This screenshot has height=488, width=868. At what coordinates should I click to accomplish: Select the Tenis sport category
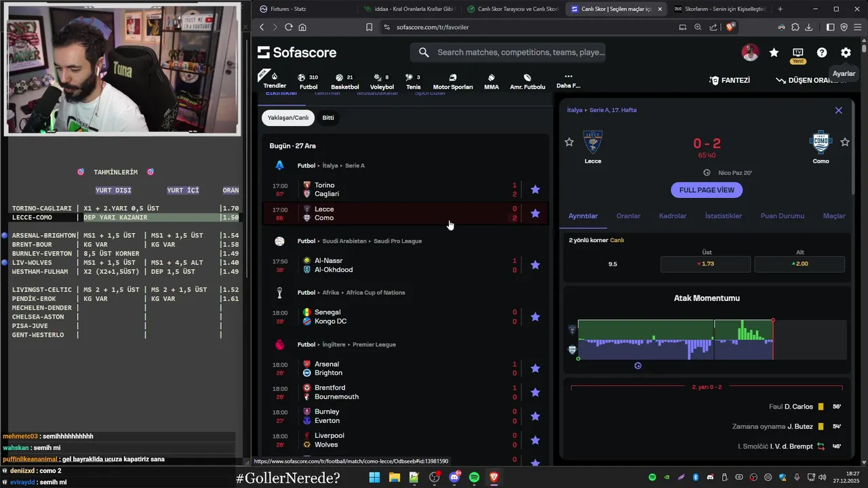tap(413, 81)
